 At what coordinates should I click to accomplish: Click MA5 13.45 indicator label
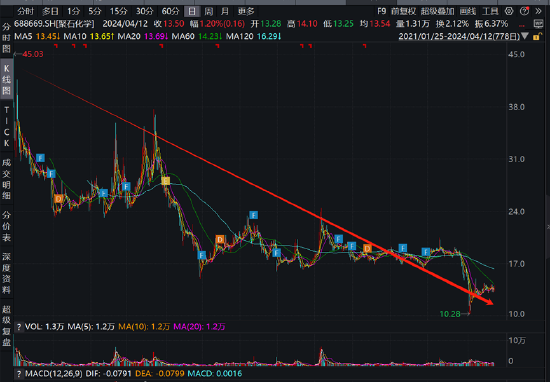pyautogui.click(x=37, y=36)
